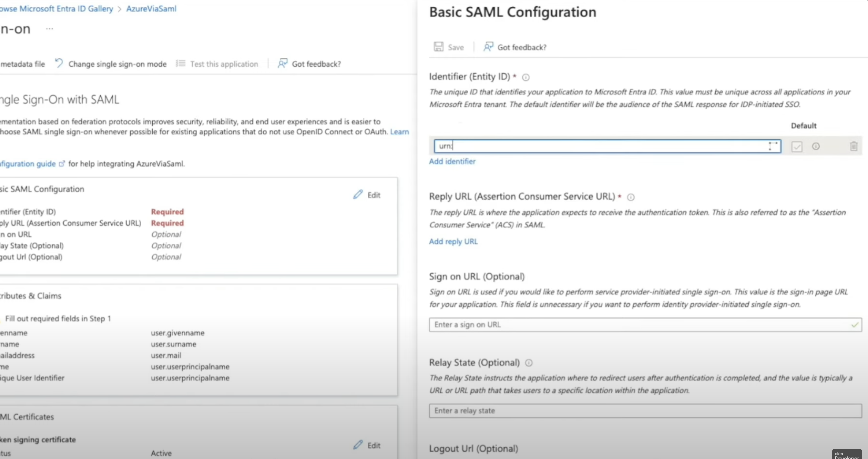This screenshot has height=459, width=868.
Task: Click the Enter a relay state field
Action: pos(644,411)
